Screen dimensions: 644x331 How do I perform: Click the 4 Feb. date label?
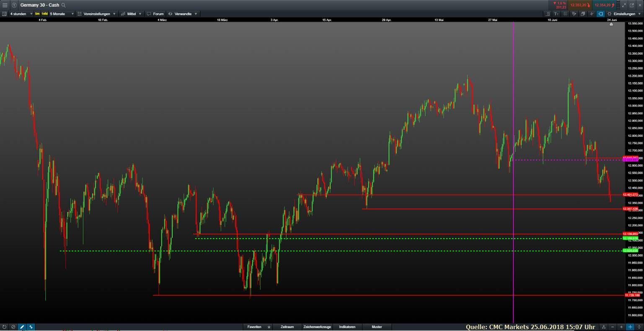point(43,20)
